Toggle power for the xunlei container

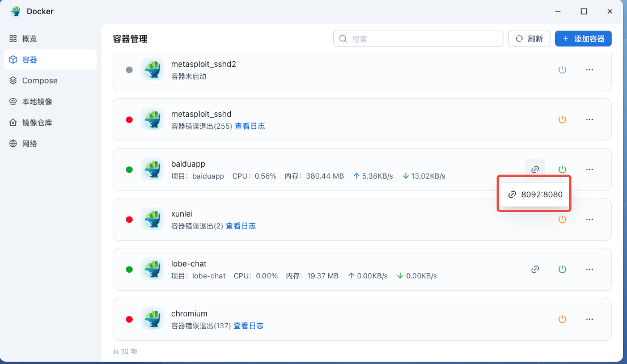click(562, 219)
